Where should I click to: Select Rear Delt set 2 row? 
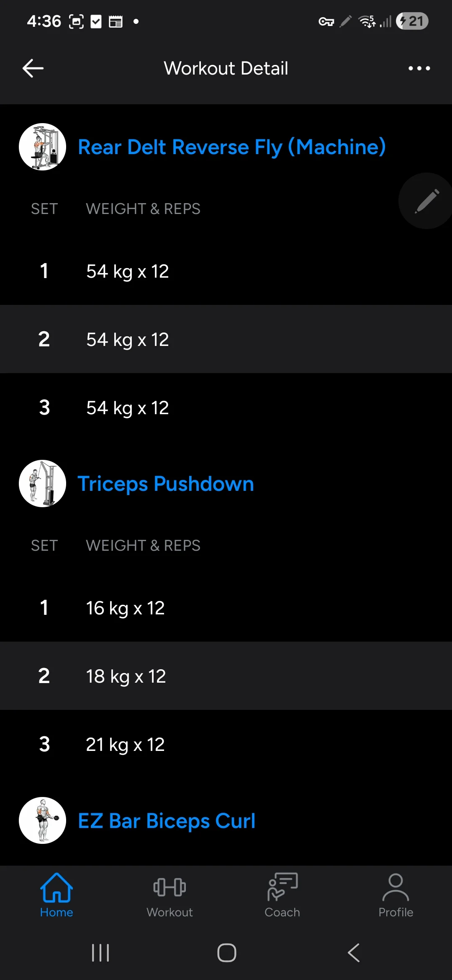[226, 339]
